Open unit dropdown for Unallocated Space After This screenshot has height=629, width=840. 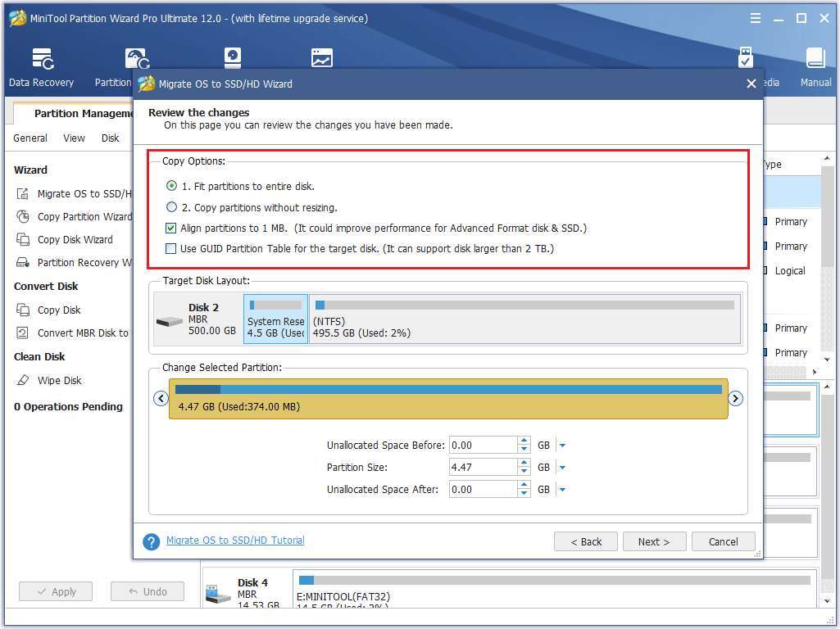(562, 489)
